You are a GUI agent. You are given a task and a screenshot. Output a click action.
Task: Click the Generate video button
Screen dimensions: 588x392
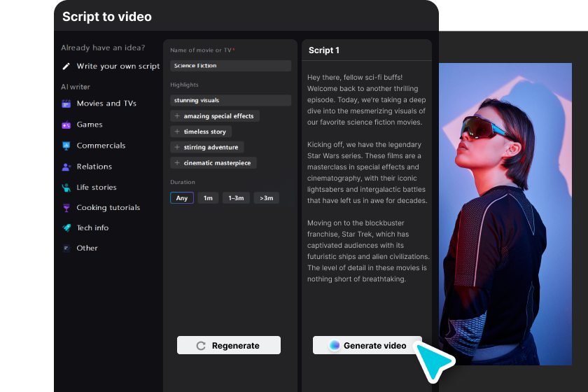pos(367,345)
